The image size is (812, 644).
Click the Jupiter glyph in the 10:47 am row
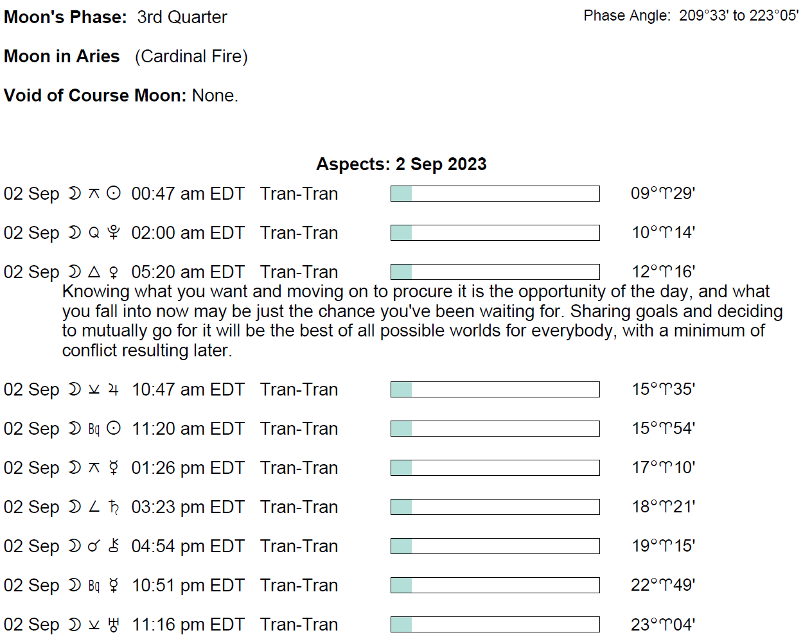click(x=114, y=389)
